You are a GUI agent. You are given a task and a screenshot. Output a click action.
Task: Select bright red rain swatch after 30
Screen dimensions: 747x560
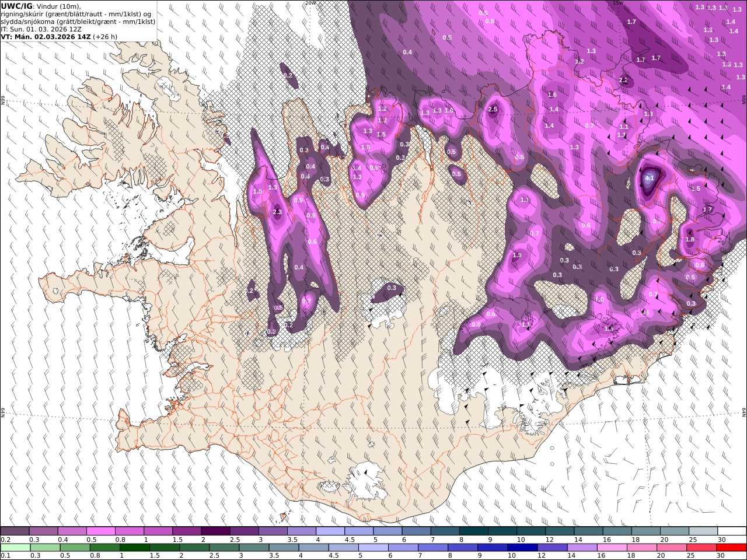pyautogui.click(x=731, y=548)
